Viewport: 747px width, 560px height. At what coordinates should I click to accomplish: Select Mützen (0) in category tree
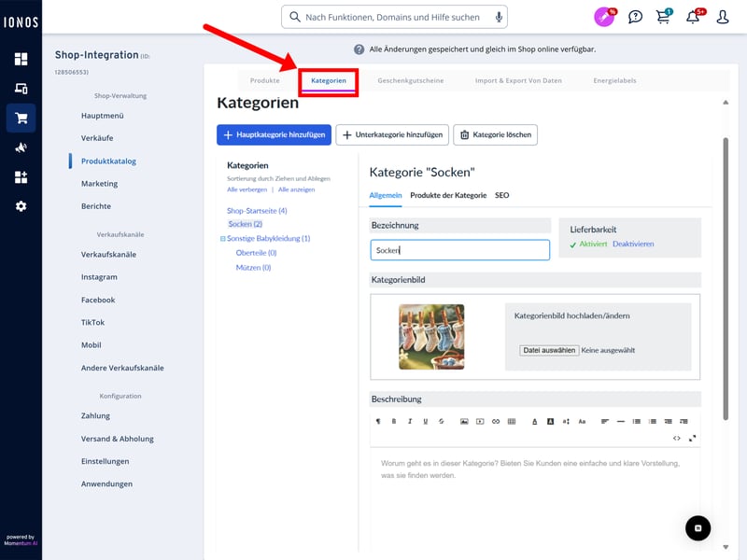coord(253,268)
